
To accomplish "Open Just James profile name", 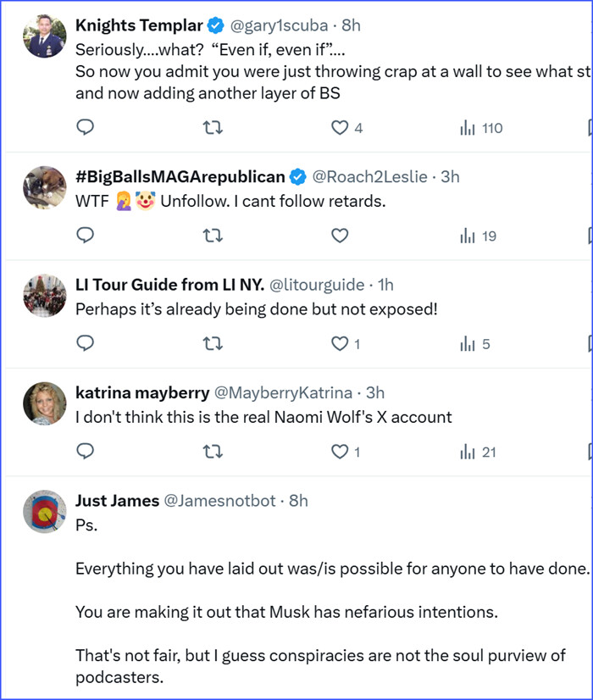I will (117, 501).
